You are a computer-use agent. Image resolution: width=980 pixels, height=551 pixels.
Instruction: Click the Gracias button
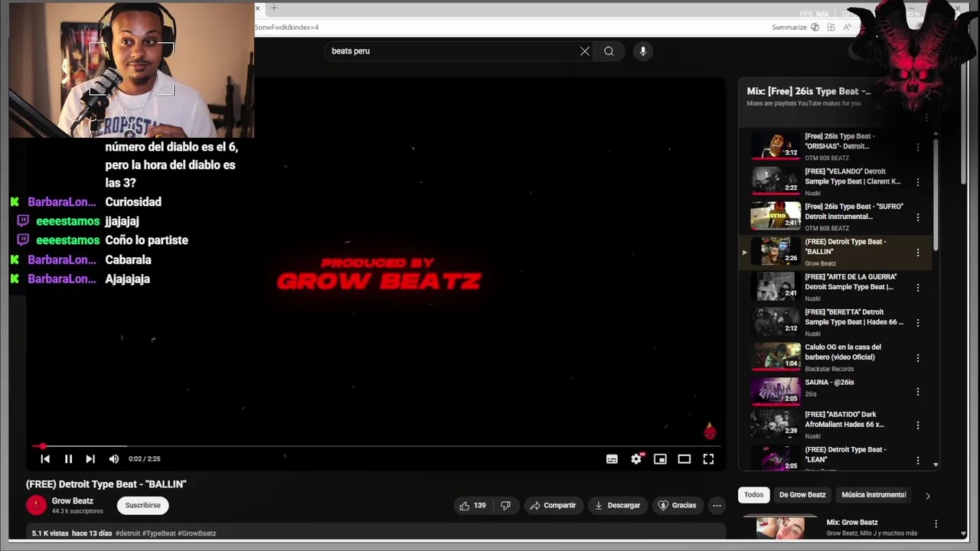point(678,505)
